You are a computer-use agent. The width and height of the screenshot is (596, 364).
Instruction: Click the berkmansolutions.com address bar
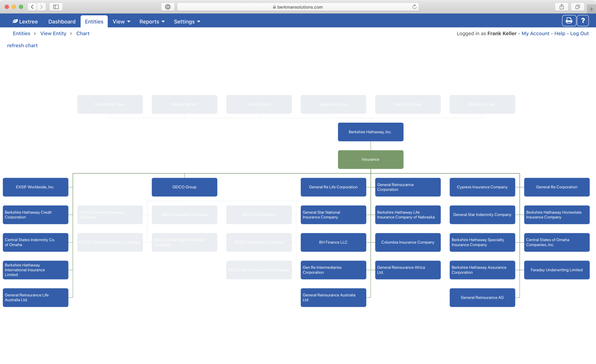click(298, 7)
